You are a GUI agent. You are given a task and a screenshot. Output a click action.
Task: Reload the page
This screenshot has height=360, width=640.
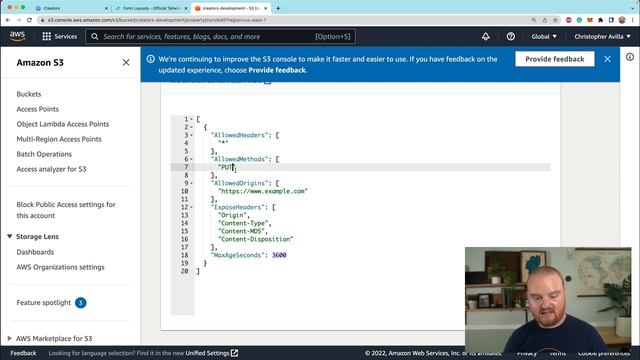click(x=29, y=20)
